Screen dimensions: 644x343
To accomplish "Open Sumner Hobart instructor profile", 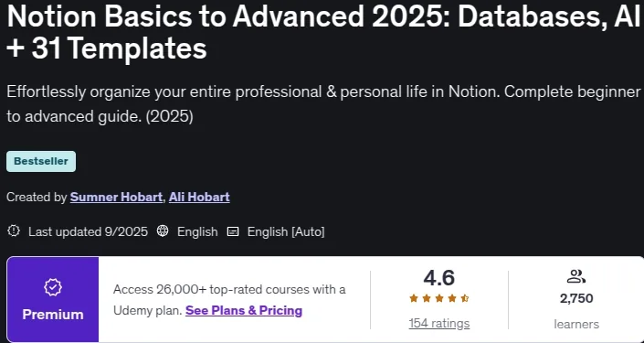I will pos(116,197).
